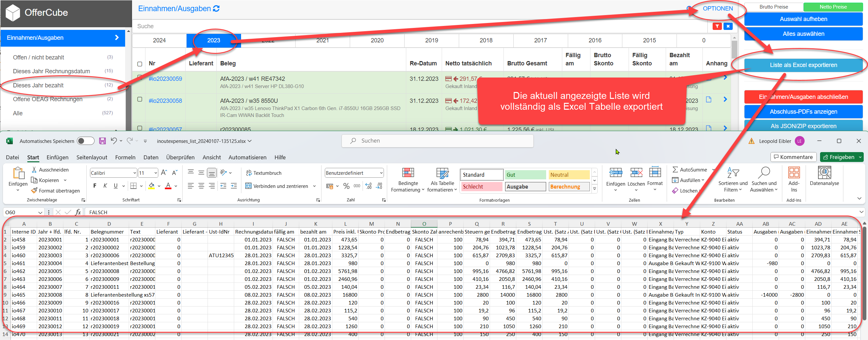Collapse the Excel ribbon chevron
The height and width of the screenshot is (340, 868).
tap(859, 198)
